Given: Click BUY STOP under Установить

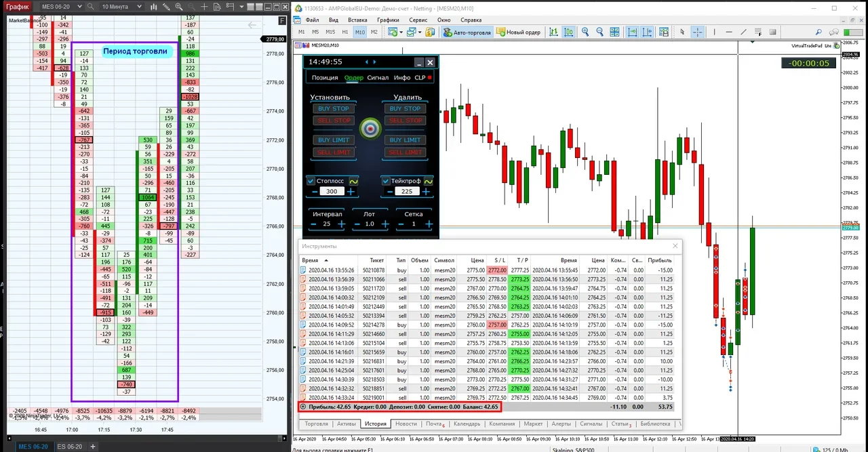Looking at the screenshot, I should pyautogui.click(x=334, y=108).
